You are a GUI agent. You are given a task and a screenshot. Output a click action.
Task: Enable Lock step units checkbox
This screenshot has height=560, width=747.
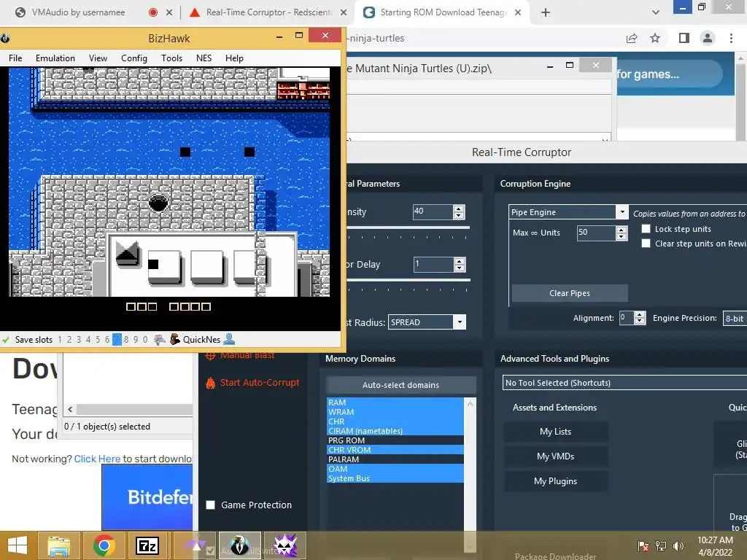pos(646,229)
